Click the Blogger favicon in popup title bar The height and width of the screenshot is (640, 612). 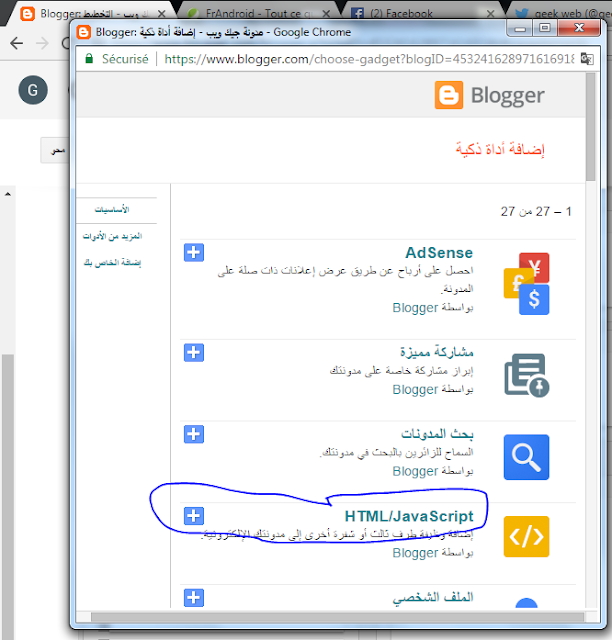(x=84, y=32)
